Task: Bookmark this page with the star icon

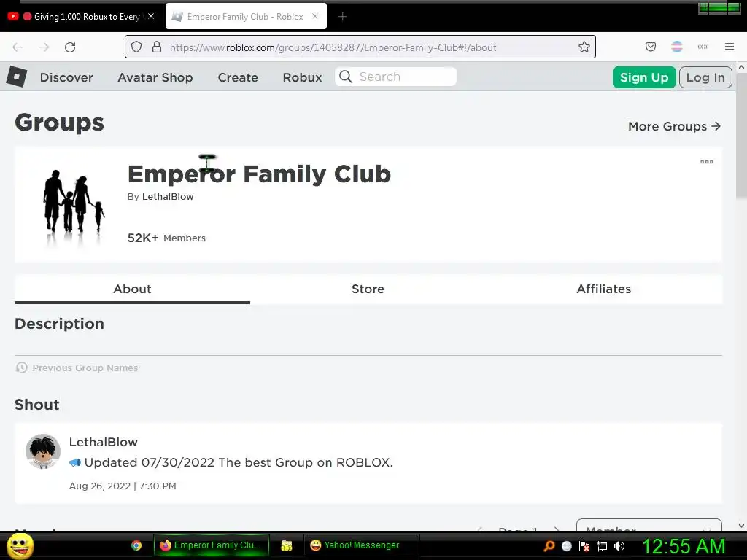Action: pyautogui.click(x=584, y=47)
